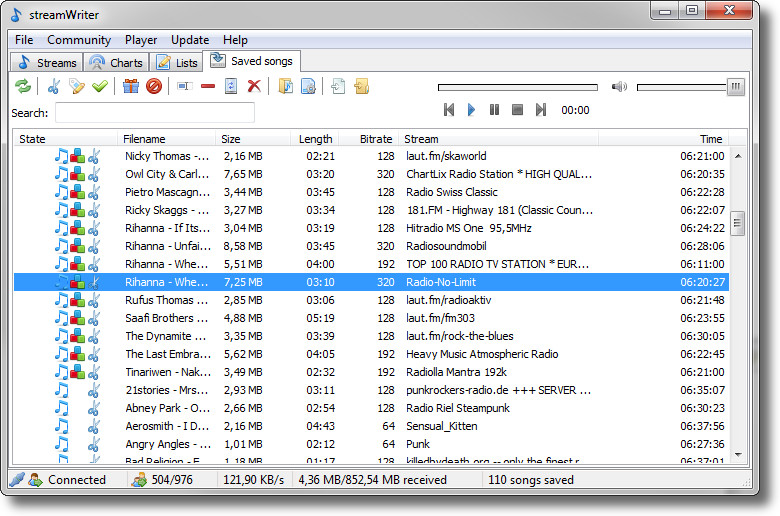Switch to the Charts tab
The height and width of the screenshot is (516, 780).
point(116,63)
